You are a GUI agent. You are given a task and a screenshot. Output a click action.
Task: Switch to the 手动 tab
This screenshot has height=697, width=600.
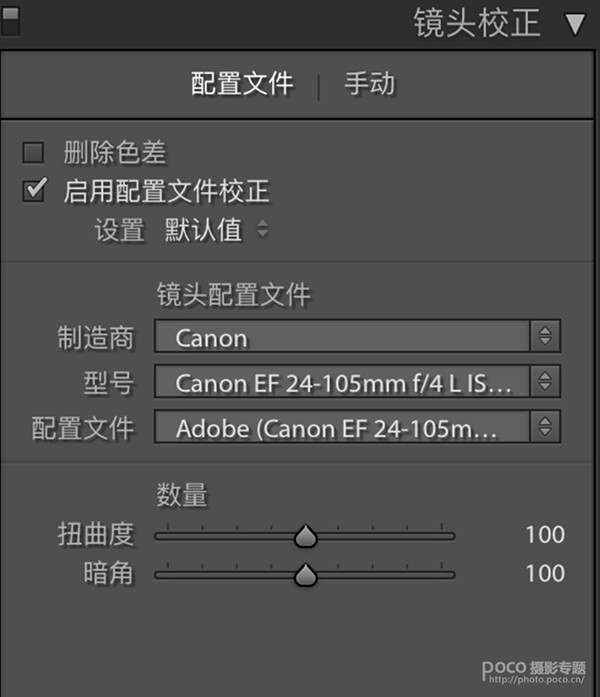[x=370, y=84]
